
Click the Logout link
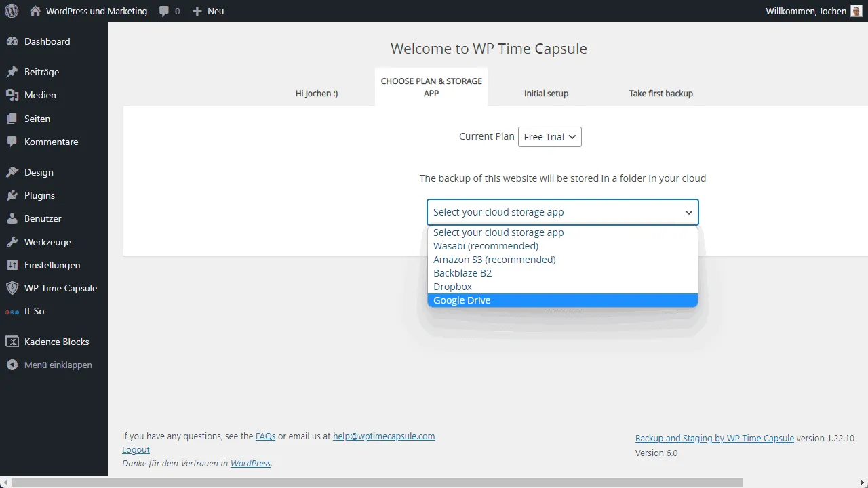point(136,450)
